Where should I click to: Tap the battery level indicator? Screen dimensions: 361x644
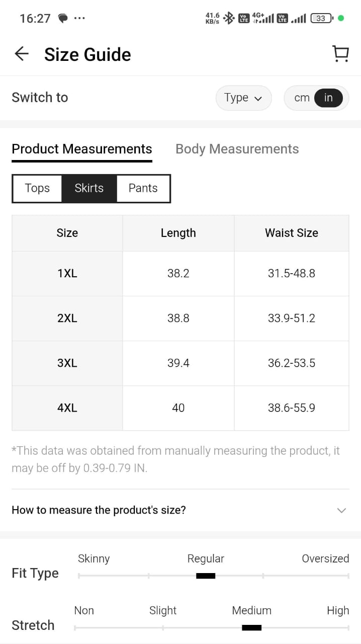[321, 19]
